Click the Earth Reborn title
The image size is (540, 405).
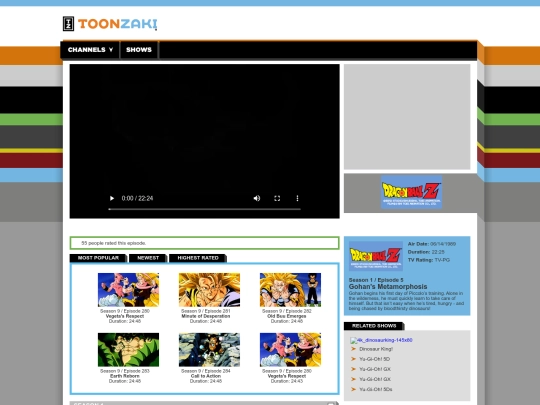coord(125,376)
